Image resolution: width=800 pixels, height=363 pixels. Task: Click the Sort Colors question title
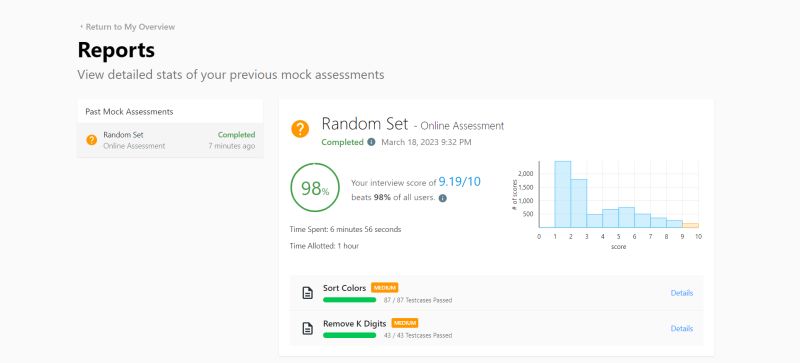tap(344, 288)
